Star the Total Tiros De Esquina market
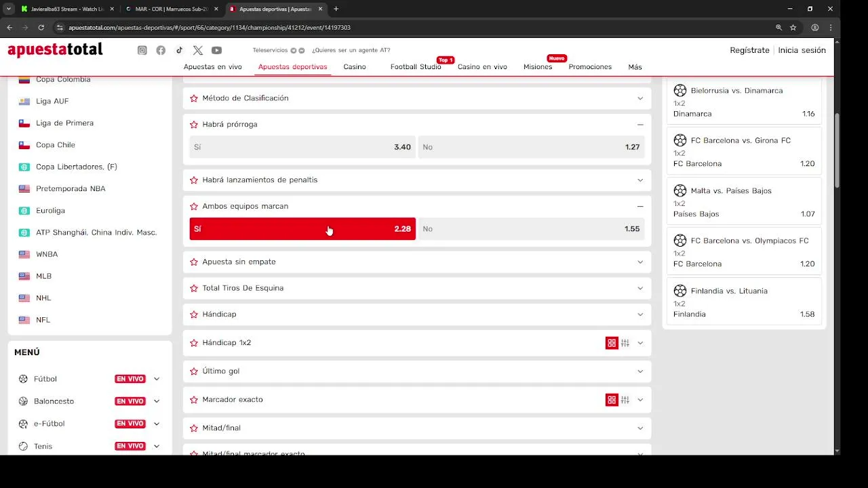The height and width of the screenshot is (488, 868). pyautogui.click(x=194, y=289)
